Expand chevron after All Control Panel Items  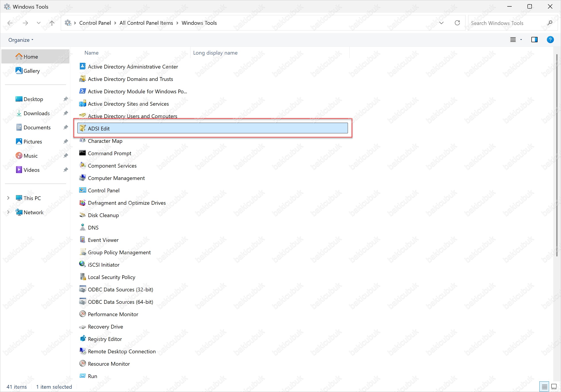tap(177, 23)
